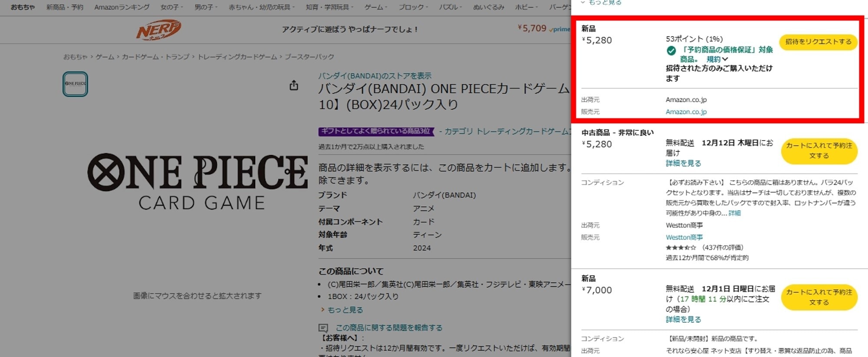Viewport: 868px width, 357px height.
Task: Click preorder cart button for ¥7,000 offer
Action: pos(819,297)
